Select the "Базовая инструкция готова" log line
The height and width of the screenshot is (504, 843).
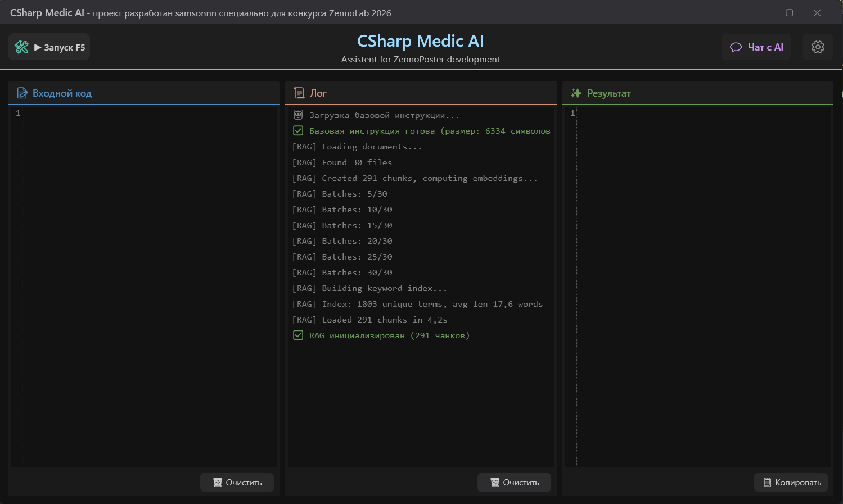pos(430,131)
